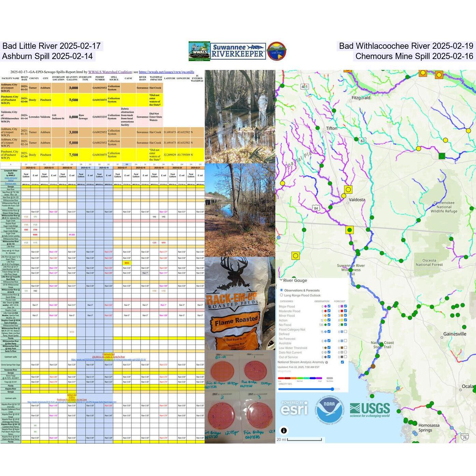Uncheck the National Stream Analysis Anomaly checkbox
This screenshot has width=476, height=476.
point(342,362)
